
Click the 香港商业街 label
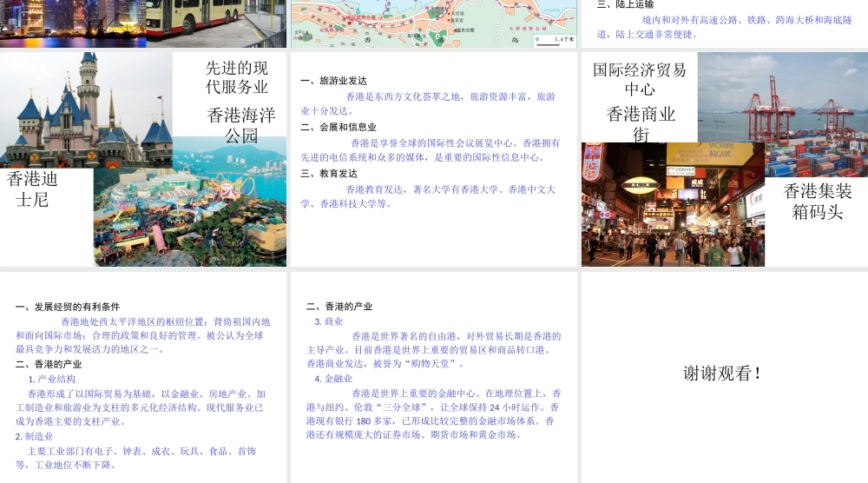641,124
